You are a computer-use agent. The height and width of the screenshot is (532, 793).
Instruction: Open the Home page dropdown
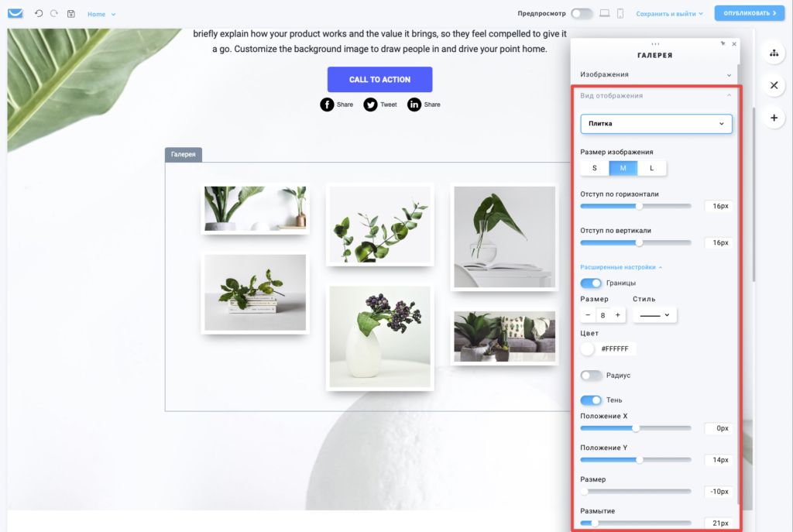101,14
